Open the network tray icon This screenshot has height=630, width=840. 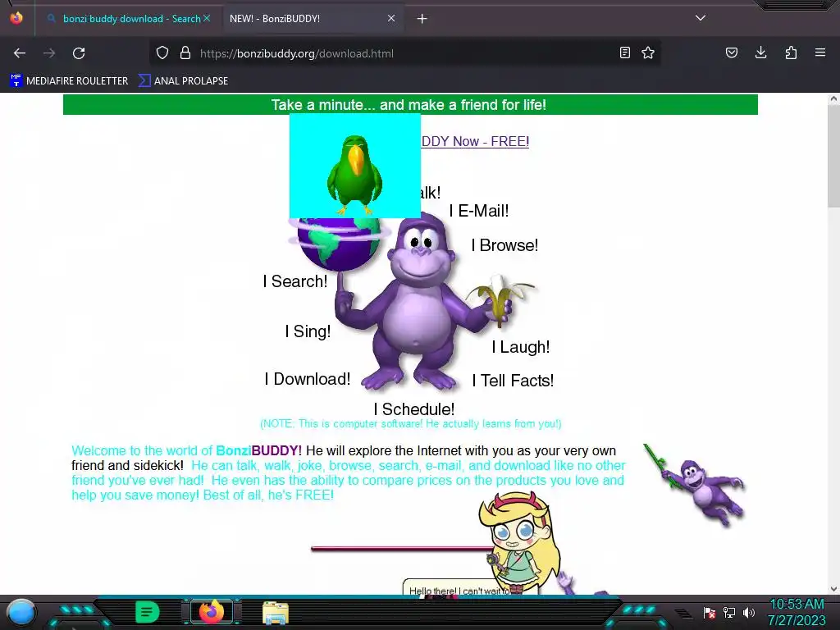click(x=729, y=612)
